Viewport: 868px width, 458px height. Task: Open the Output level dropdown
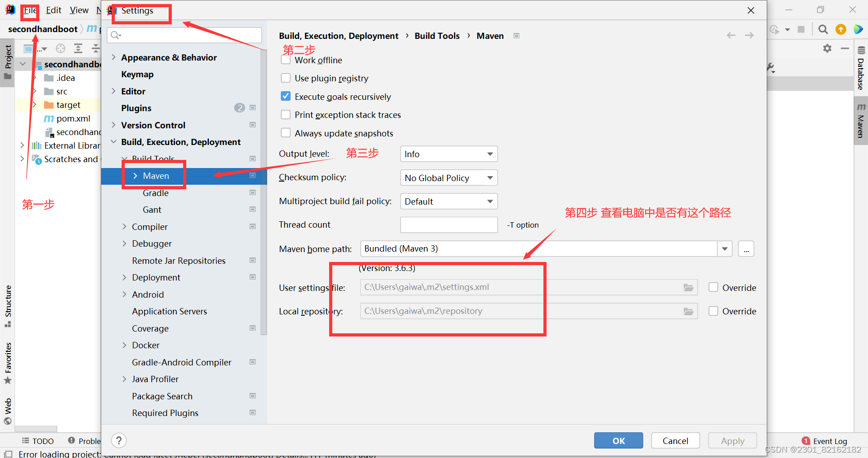click(x=448, y=154)
